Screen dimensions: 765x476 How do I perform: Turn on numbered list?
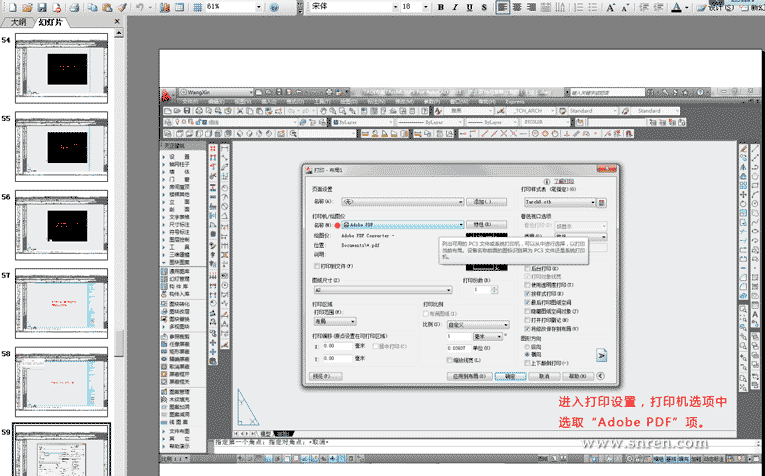click(579, 7)
